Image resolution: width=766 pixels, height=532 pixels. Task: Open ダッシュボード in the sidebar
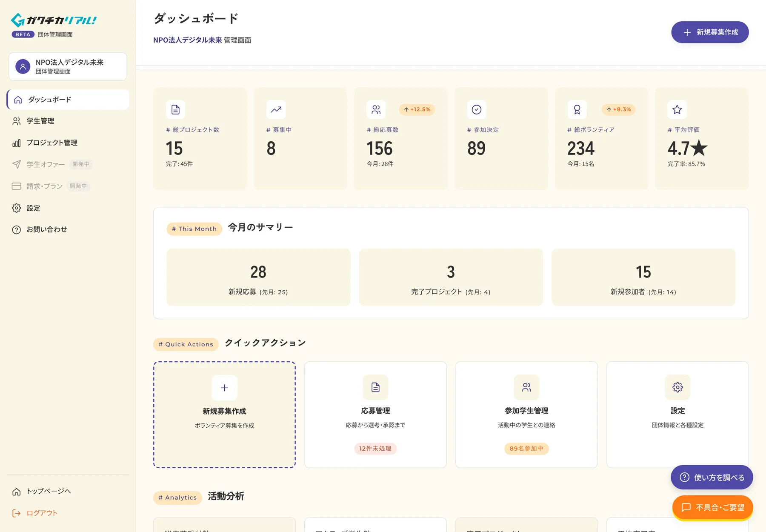pos(68,100)
